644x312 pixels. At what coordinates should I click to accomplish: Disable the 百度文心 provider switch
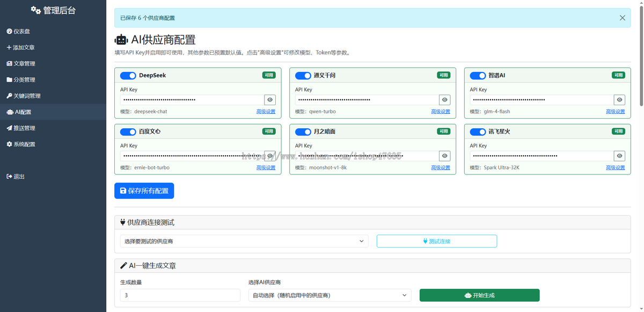click(128, 132)
